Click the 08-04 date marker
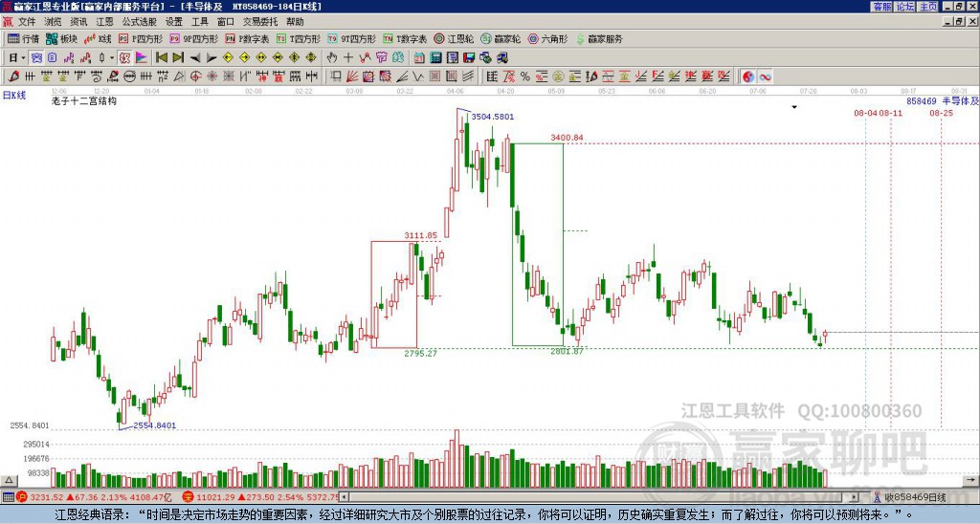Viewport: 980px width, 524px height. point(865,113)
